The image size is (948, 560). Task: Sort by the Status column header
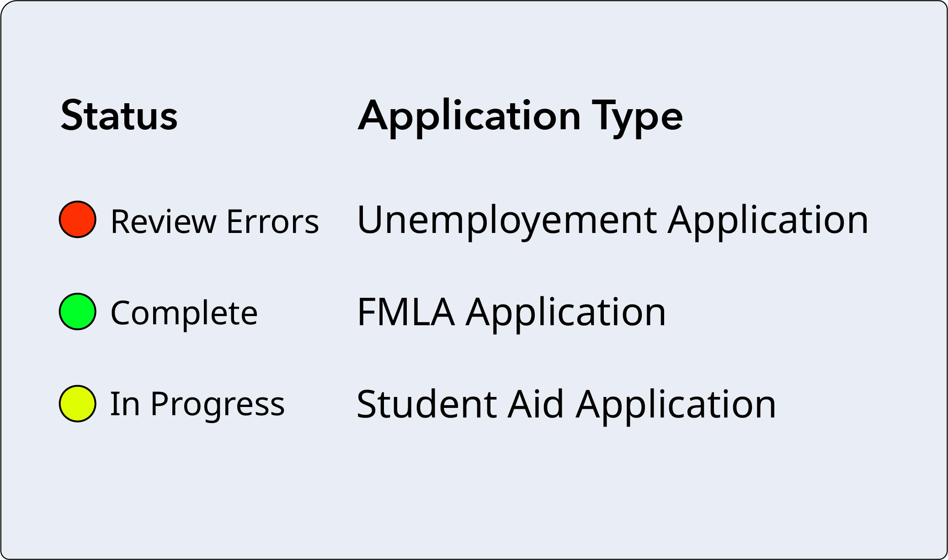[119, 116]
